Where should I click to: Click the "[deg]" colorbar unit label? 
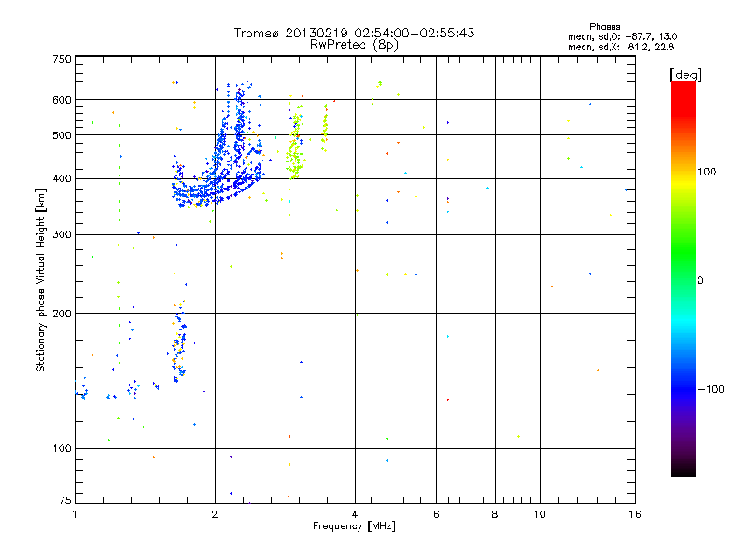(x=685, y=75)
